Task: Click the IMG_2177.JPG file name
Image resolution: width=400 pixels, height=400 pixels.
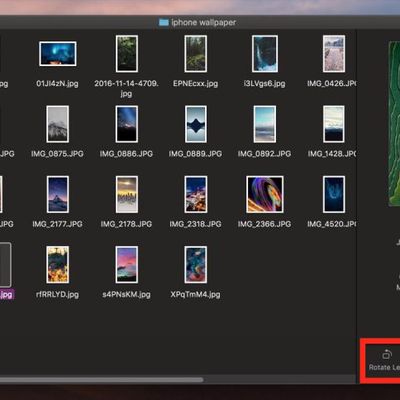Action: pyautogui.click(x=57, y=224)
